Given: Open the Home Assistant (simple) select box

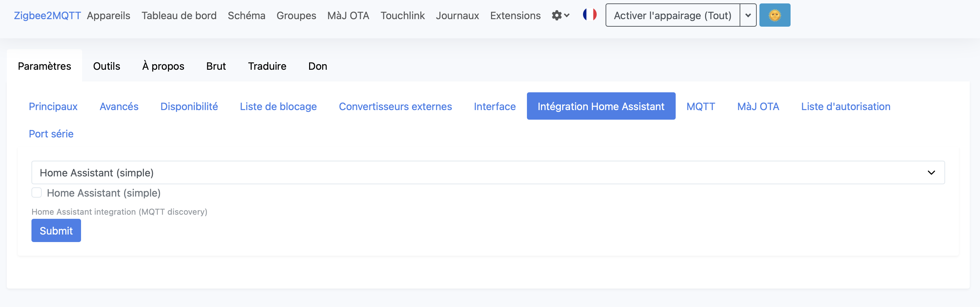Looking at the screenshot, I should [x=488, y=173].
